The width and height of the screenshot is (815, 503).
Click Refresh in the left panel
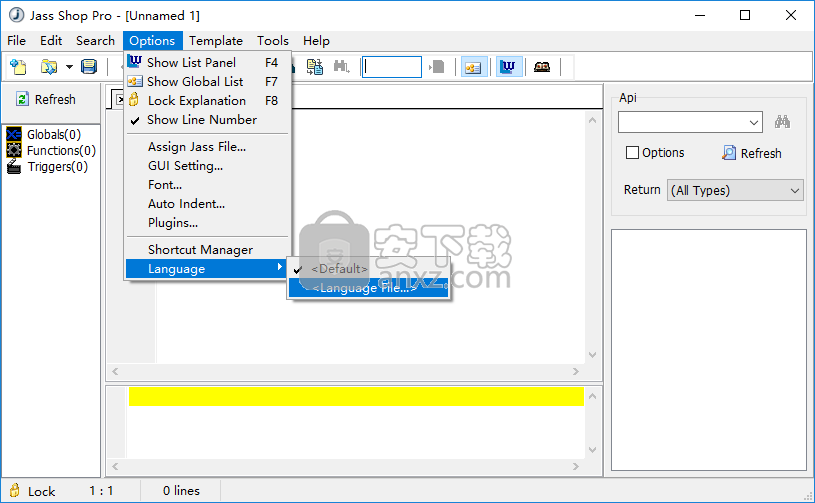[46, 99]
